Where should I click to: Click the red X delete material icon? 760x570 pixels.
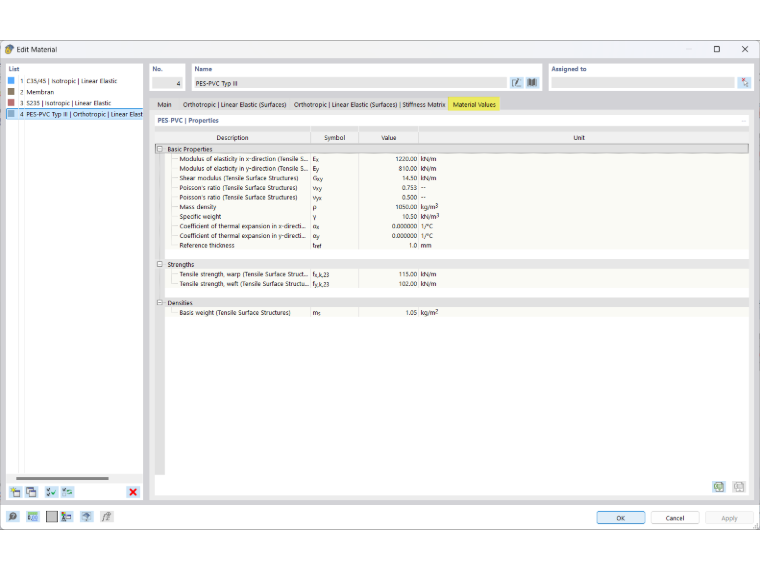(133, 492)
